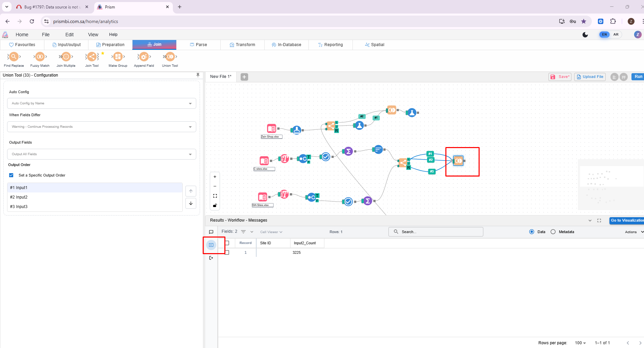The image size is (644, 348).
Task: Click the Join Multiple tool icon
Action: coord(66,57)
